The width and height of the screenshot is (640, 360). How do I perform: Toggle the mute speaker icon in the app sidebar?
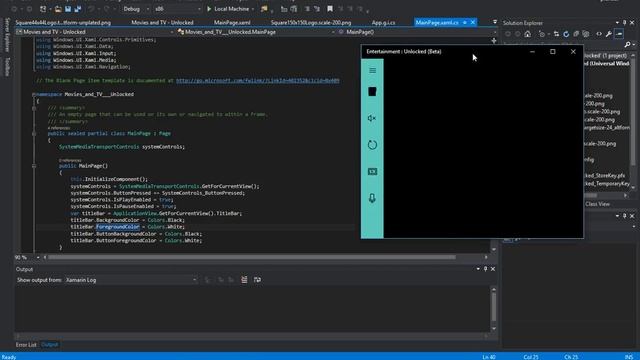(x=372, y=118)
